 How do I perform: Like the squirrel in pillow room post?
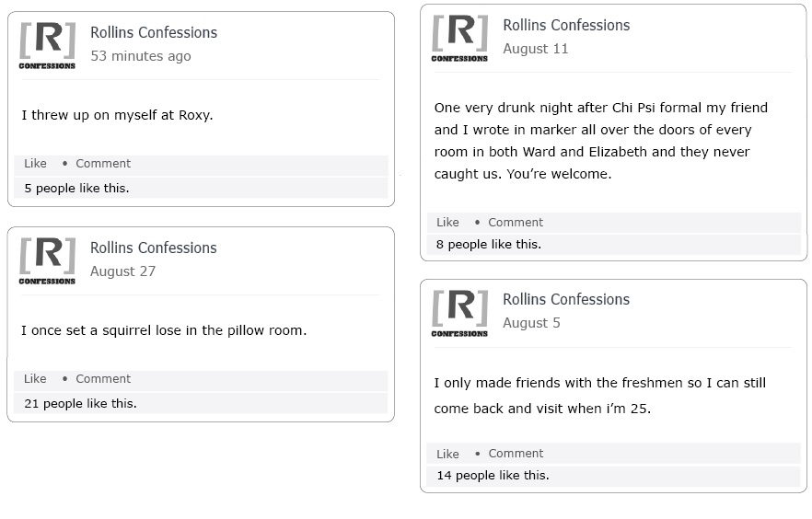[35, 379]
